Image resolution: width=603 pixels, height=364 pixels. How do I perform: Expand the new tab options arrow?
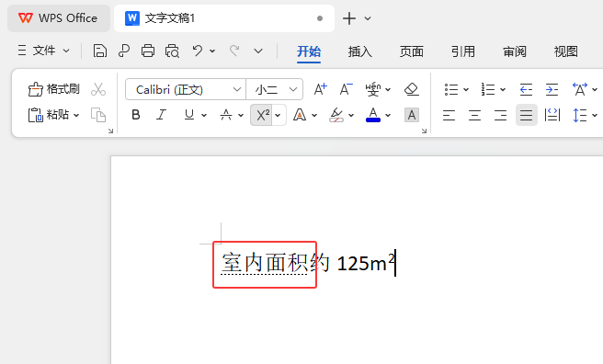tap(368, 18)
